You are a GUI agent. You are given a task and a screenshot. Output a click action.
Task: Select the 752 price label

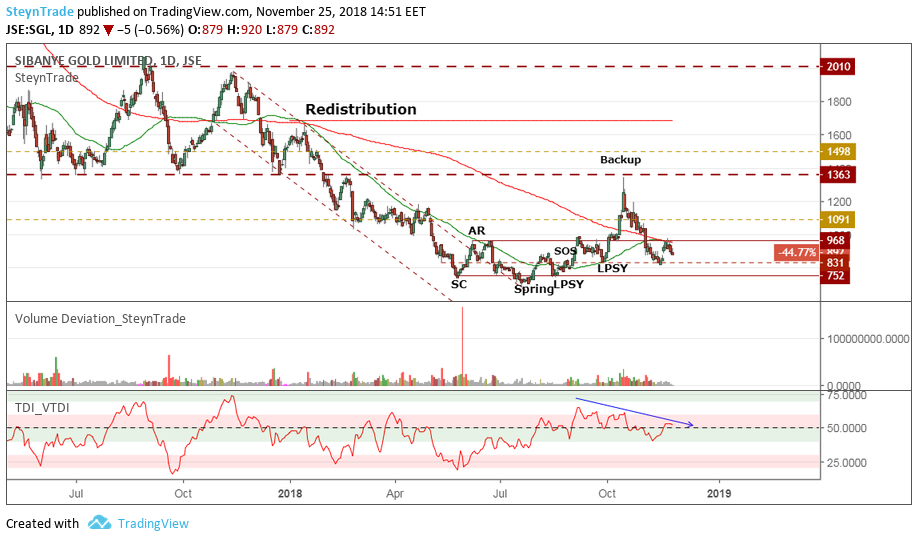tap(835, 275)
